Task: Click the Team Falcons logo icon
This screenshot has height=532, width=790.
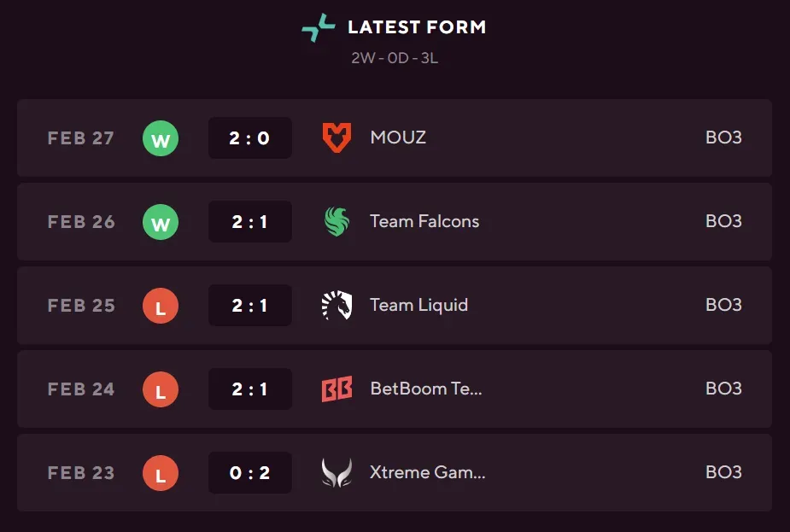Action: pos(336,221)
